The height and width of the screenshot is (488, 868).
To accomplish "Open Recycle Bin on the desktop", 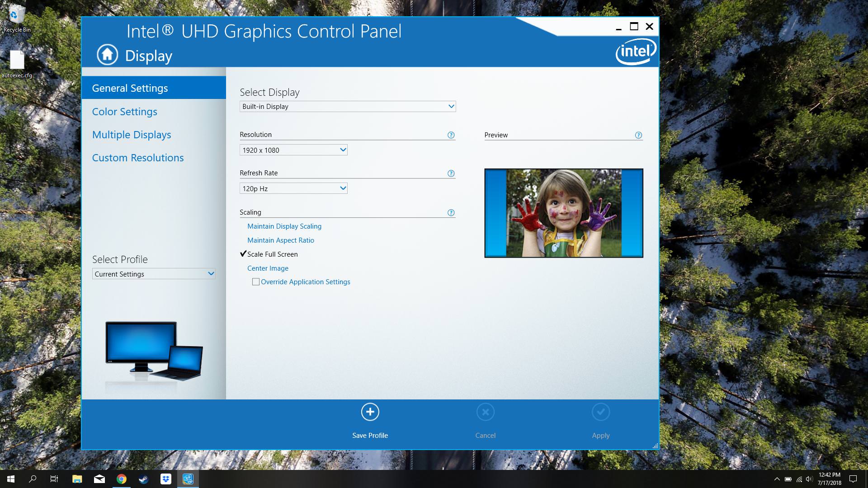I will 17,19.
